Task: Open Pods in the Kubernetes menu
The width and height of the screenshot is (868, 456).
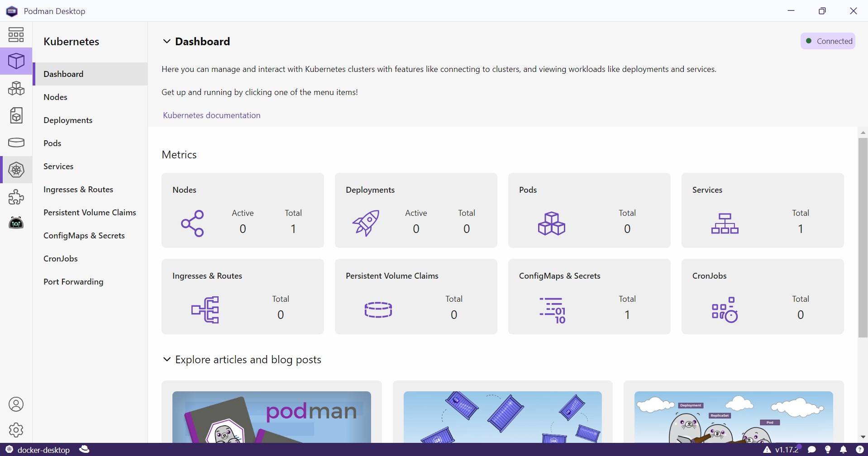Action: 90,143
